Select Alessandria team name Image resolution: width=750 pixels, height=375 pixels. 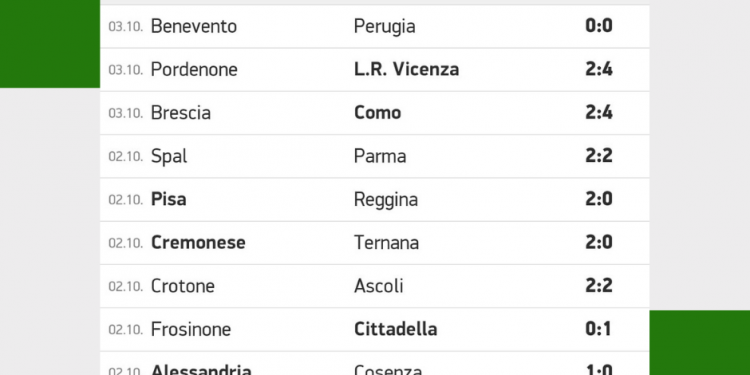pyautogui.click(x=201, y=370)
